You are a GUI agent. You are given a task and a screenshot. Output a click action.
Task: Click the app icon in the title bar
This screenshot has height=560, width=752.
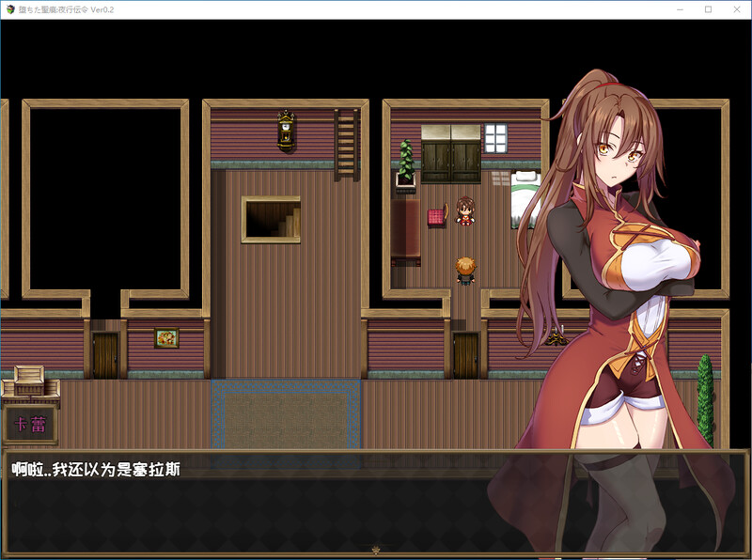(x=10, y=9)
